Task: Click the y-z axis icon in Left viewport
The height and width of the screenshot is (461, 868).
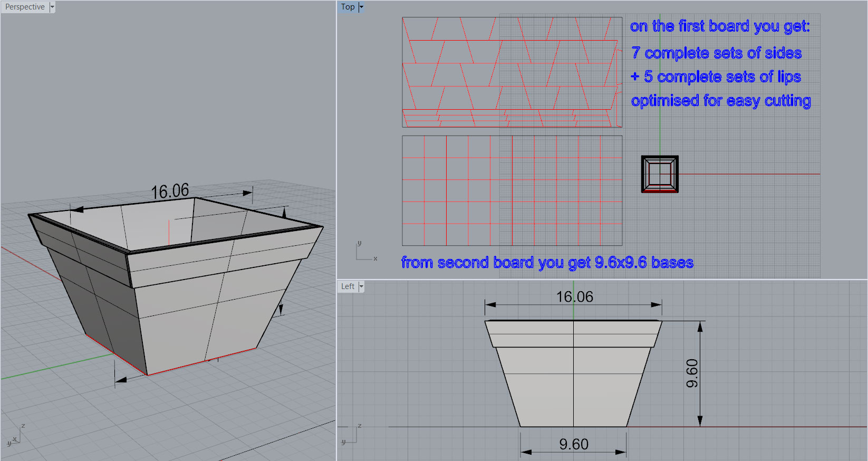Action: [x=352, y=434]
